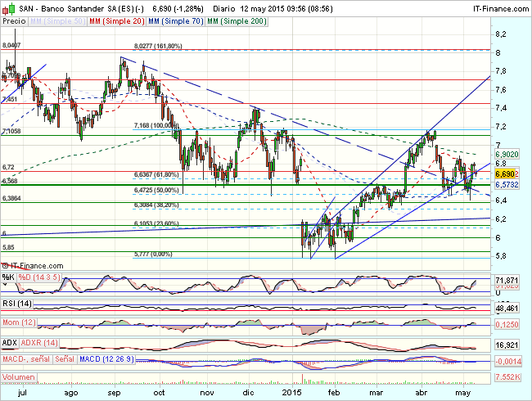Click the %D (14 3 5) label
Image resolution: width=532 pixels, height=401 pixels.
pyautogui.click(x=39, y=277)
